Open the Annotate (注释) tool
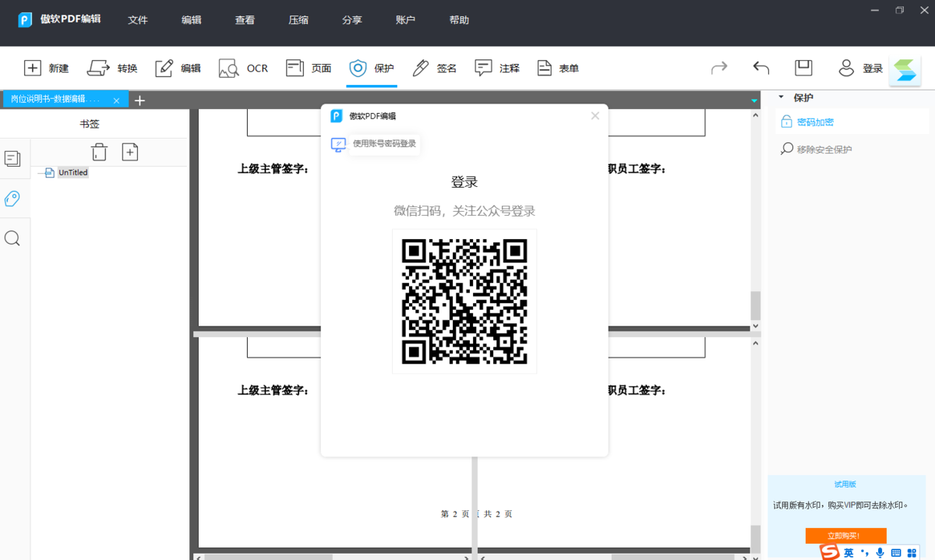The height and width of the screenshot is (560, 935). click(497, 69)
